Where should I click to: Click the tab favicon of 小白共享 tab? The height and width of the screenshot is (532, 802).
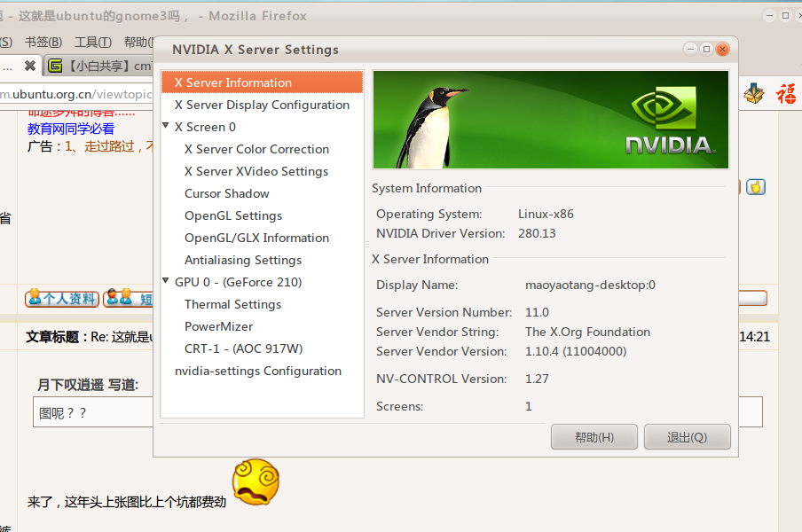55,66
